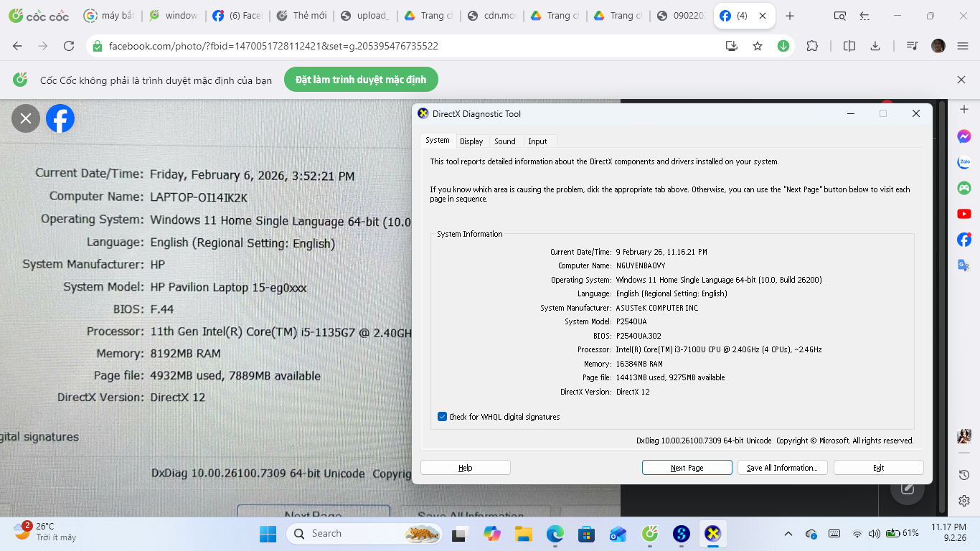Open Messenger from the Cốc Cốc sidebar
Screen dimensions: 980x551
click(x=963, y=136)
